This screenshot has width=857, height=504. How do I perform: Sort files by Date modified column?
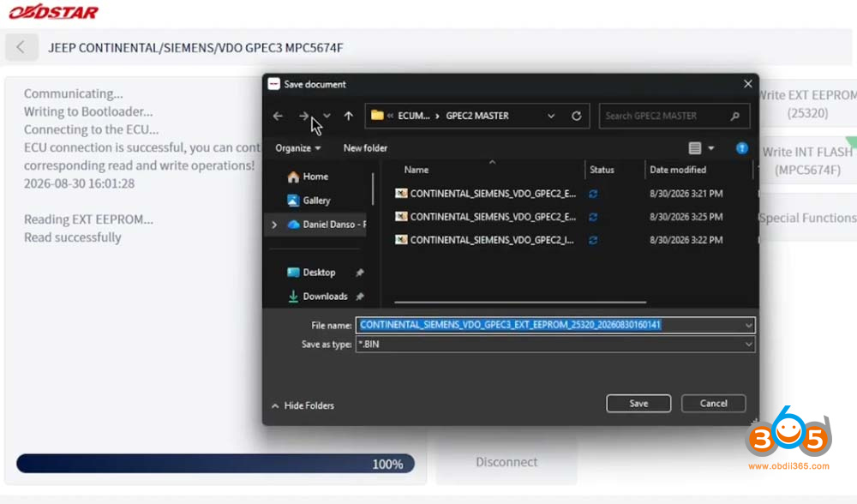[678, 170]
